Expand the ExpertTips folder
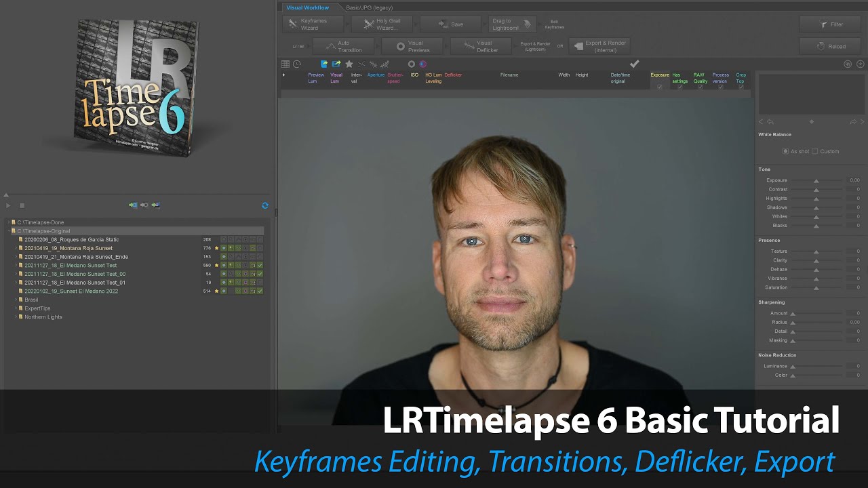The width and height of the screenshot is (868, 488). [16, 308]
